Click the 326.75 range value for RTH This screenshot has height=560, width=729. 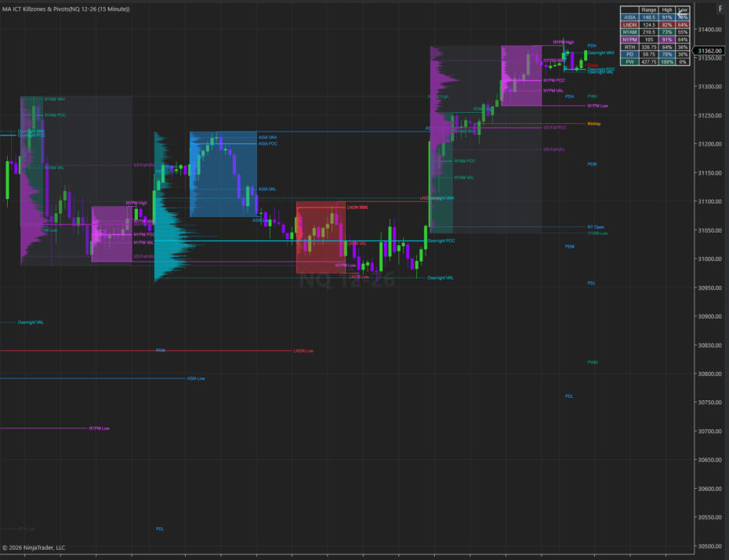(x=648, y=47)
